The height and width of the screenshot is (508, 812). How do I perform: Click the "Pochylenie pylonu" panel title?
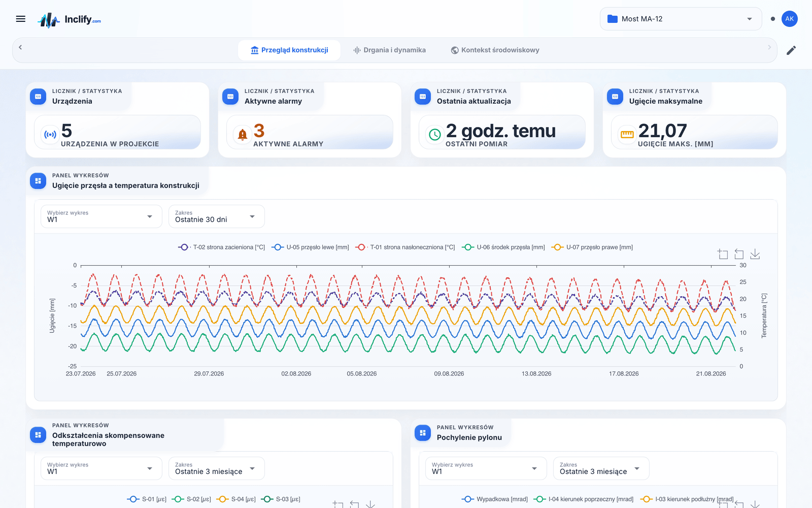(x=469, y=437)
